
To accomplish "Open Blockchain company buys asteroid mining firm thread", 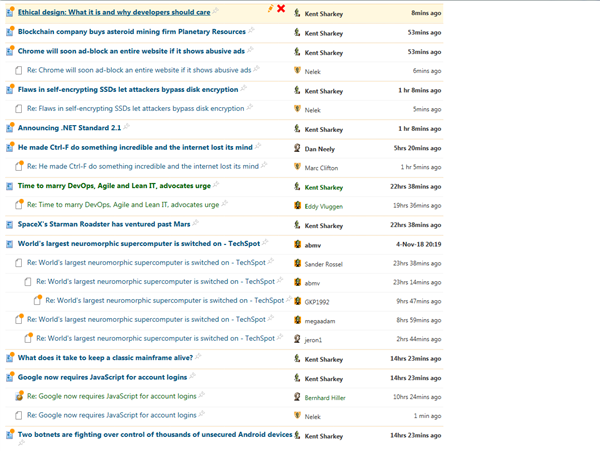I will click(x=132, y=32).
